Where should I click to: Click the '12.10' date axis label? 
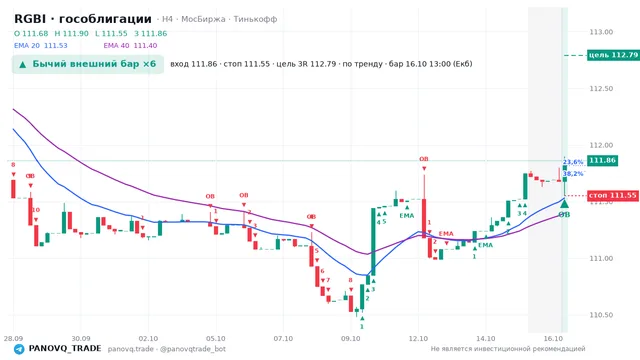[418, 339]
